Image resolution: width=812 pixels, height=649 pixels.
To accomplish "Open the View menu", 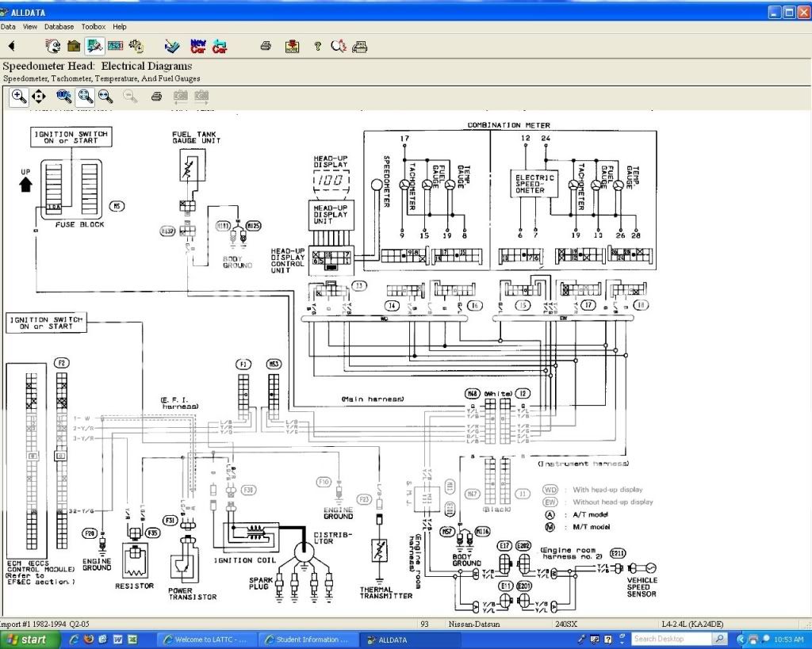I will [x=30, y=26].
